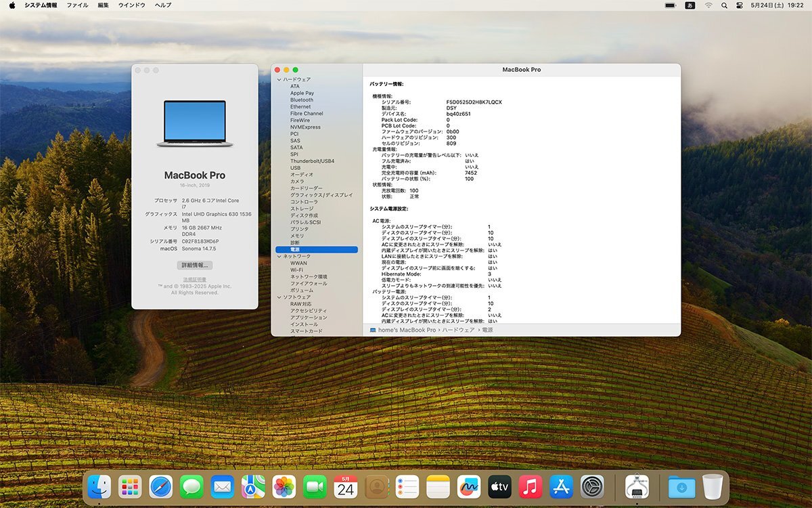This screenshot has width=812, height=508.
Task: Open System Settings gear in the Dock
Action: click(592, 486)
